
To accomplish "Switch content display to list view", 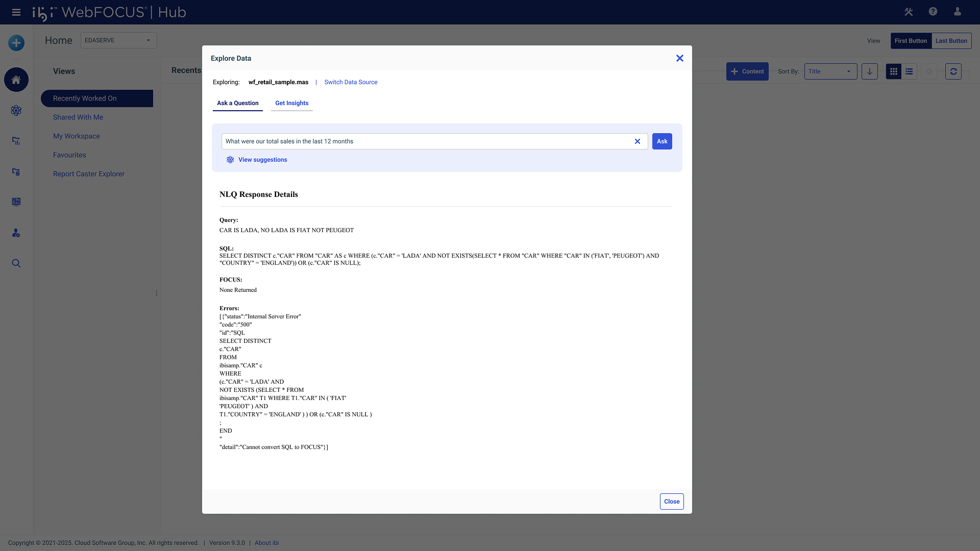I will [x=909, y=71].
